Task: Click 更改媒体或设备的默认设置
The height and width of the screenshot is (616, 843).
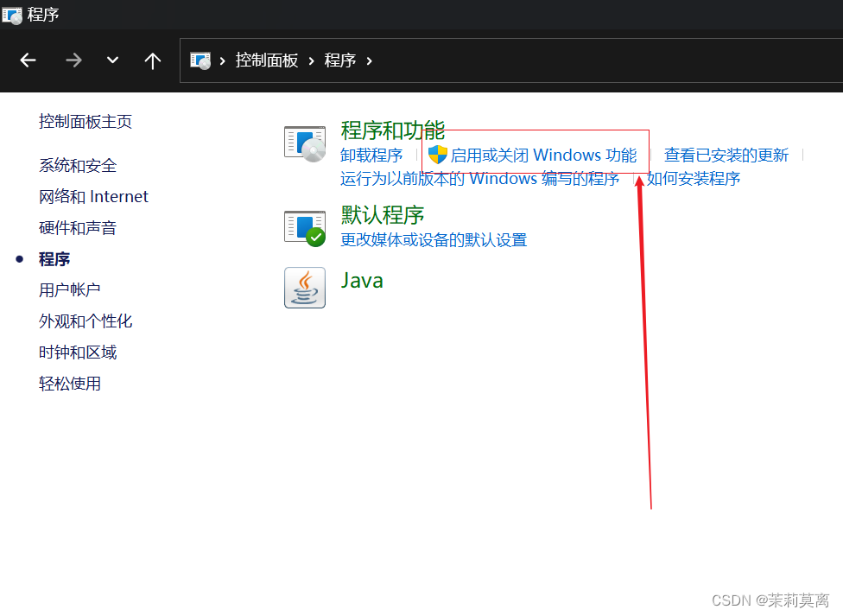Action: coord(434,240)
